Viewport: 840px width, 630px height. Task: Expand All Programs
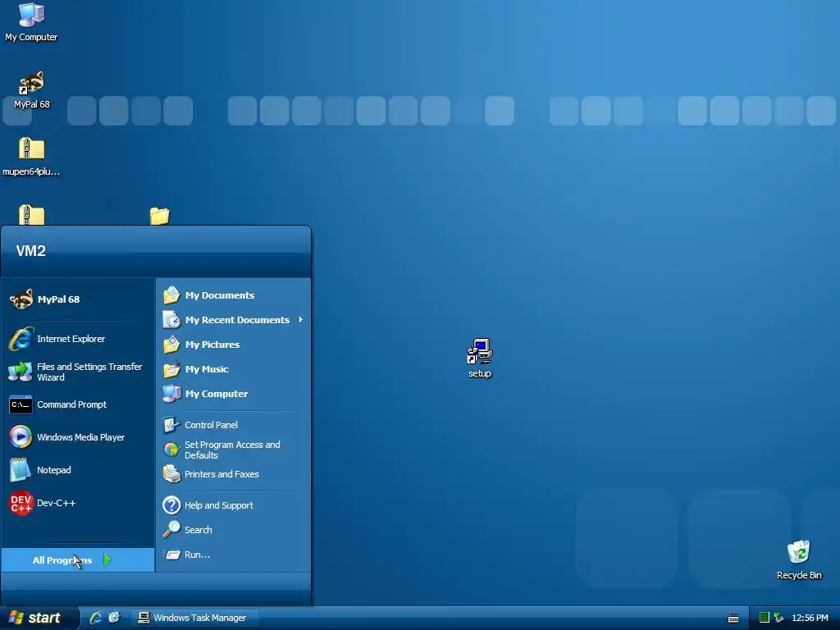coord(78,559)
